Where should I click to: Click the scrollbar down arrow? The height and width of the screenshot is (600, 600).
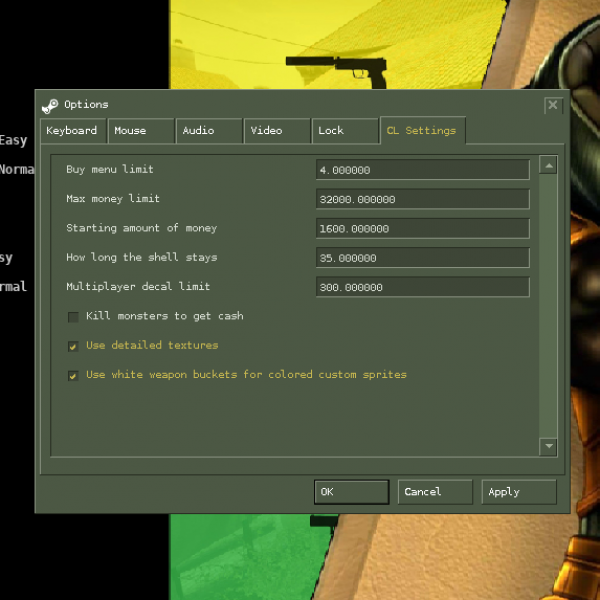pos(548,446)
